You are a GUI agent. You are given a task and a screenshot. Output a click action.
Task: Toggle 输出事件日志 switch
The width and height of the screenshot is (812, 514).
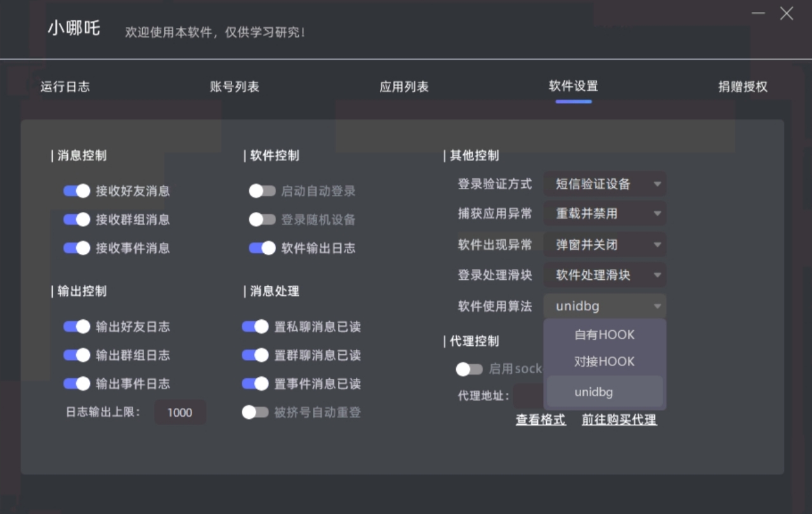77,384
